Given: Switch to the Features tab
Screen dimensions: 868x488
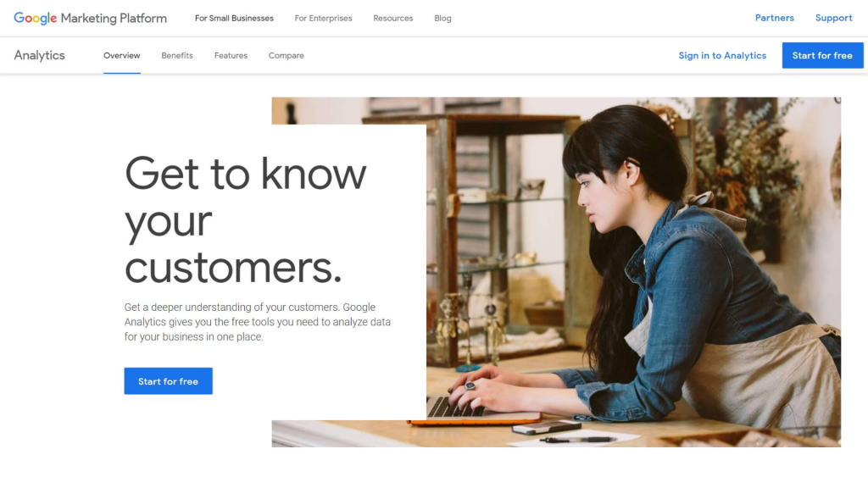Looking at the screenshot, I should [x=231, y=55].
